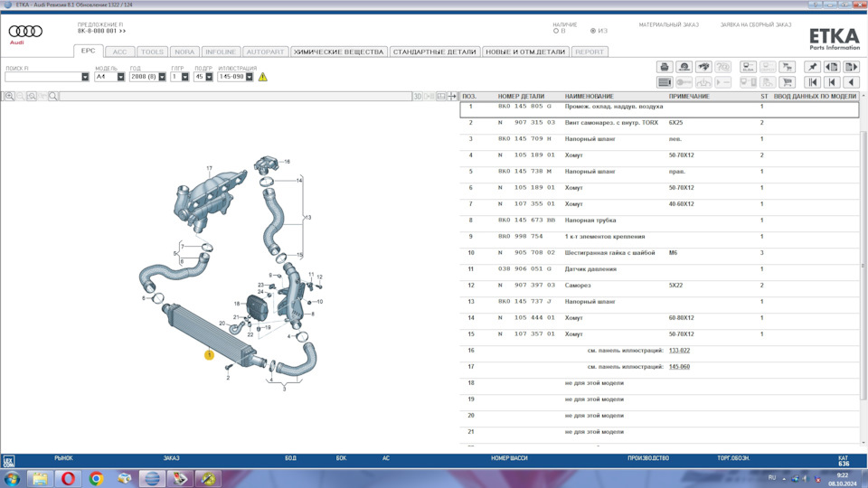Go to next illustration page icon

[851, 67]
